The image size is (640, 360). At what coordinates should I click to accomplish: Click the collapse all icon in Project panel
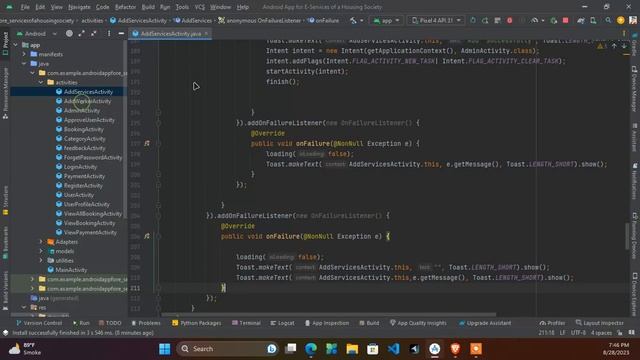(x=94, y=33)
